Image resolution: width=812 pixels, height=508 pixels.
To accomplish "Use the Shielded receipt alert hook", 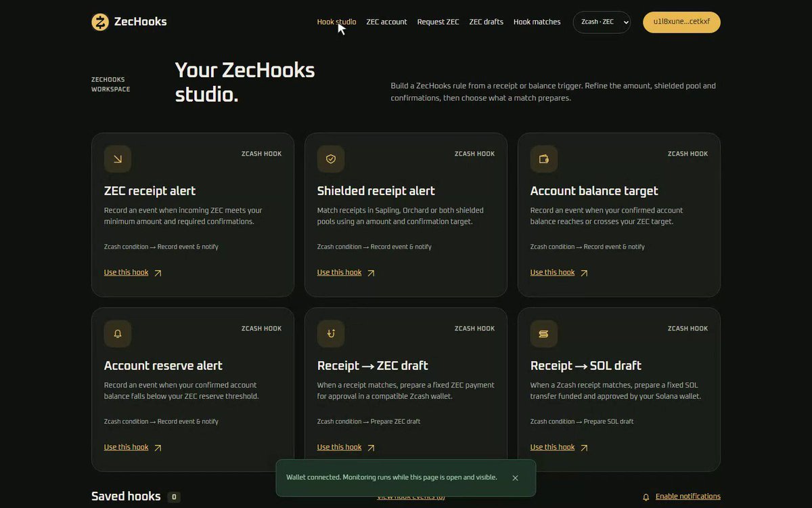I will tap(346, 272).
